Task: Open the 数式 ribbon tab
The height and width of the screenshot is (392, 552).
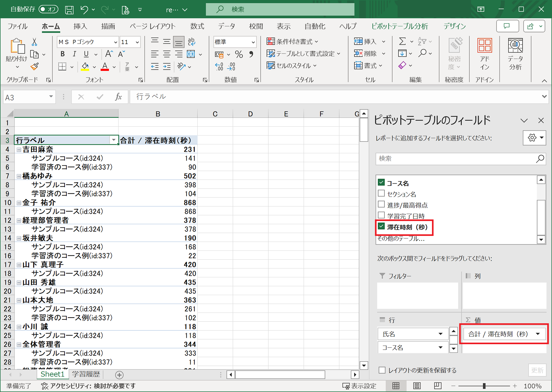Action: coord(197,26)
